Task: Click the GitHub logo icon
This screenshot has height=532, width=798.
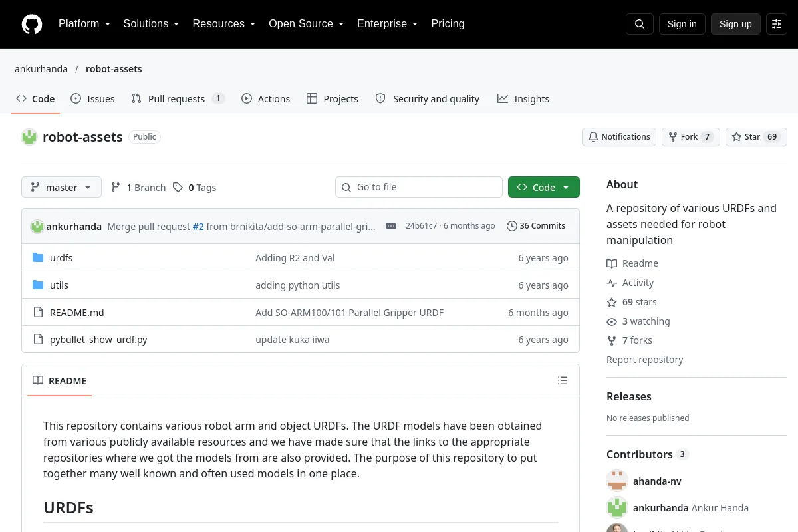Action: click(32, 24)
